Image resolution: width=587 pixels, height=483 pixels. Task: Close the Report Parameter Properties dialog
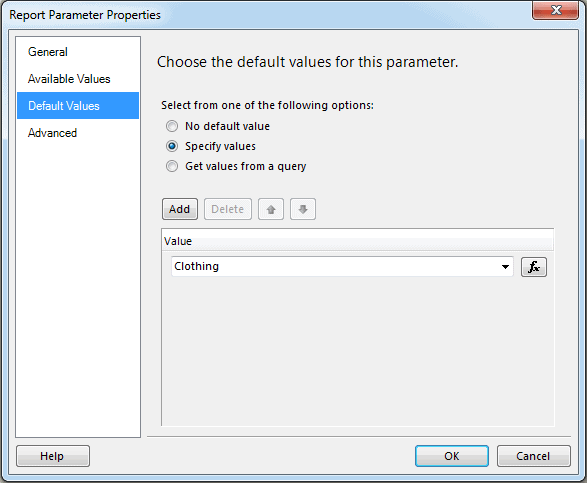(x=556, y=10)
